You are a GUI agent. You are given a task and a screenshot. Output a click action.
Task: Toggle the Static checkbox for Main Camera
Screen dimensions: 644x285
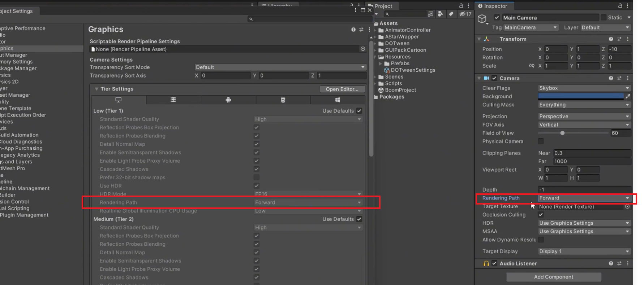coord(604,18)
